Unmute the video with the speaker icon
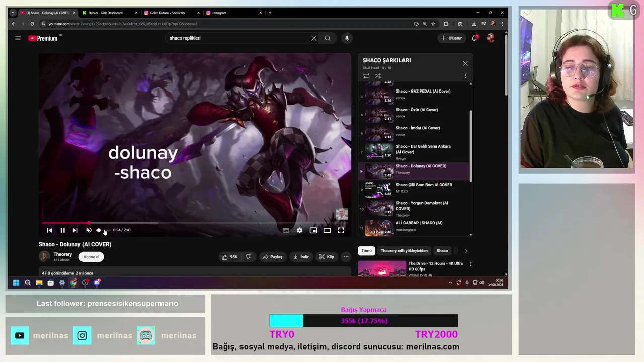The height and width of the screenshot is (362, 644). (89, 230)
